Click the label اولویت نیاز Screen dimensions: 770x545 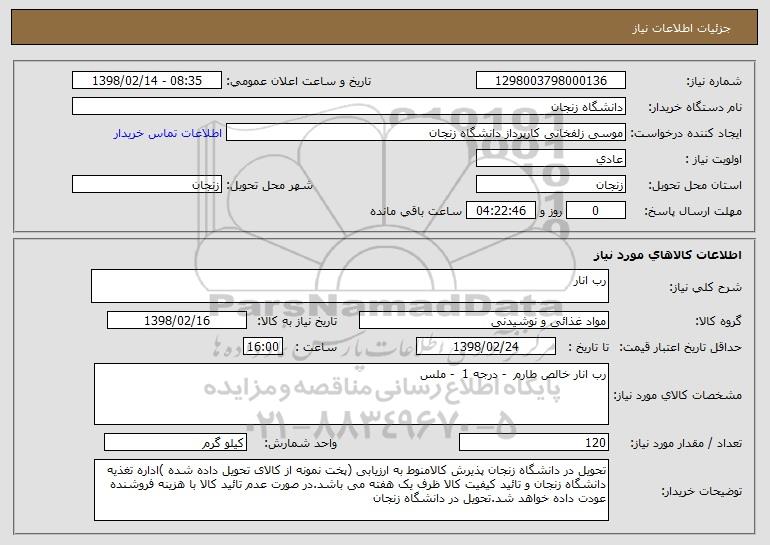tap(714, 159)
